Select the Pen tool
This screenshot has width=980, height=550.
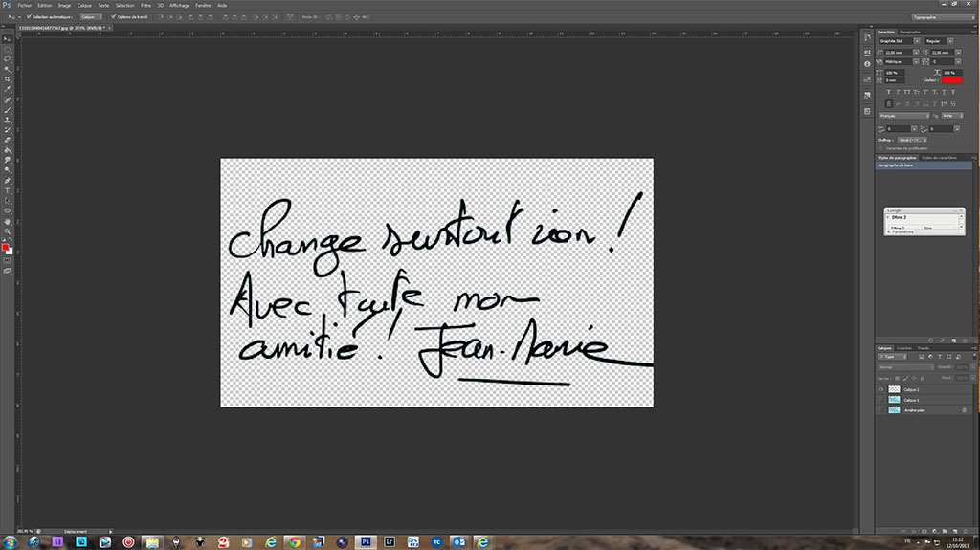click(8, 180)
